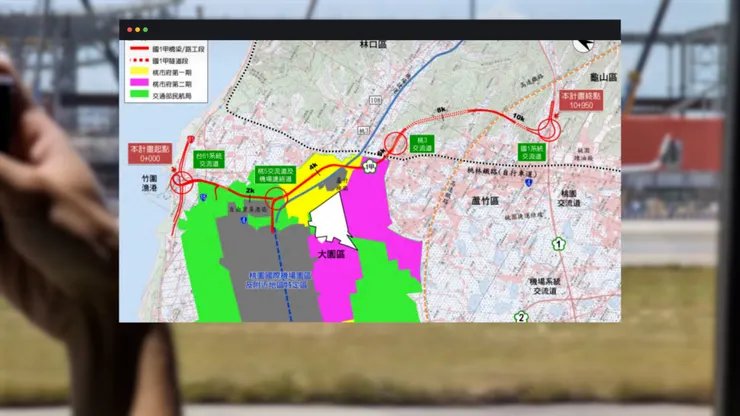
Task: Click the 4k distance marker
Action: pyautogui.click(x=313, y=166)
